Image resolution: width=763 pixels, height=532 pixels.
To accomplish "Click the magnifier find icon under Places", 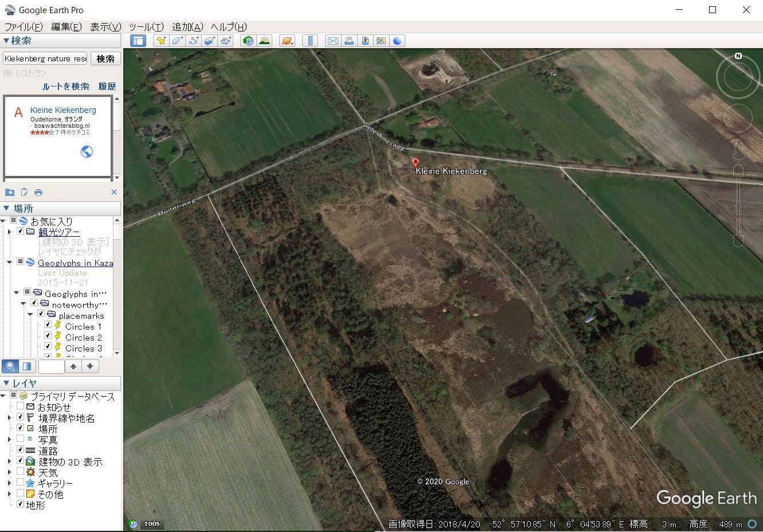I will pyautogui.click(x=10, y=366).
